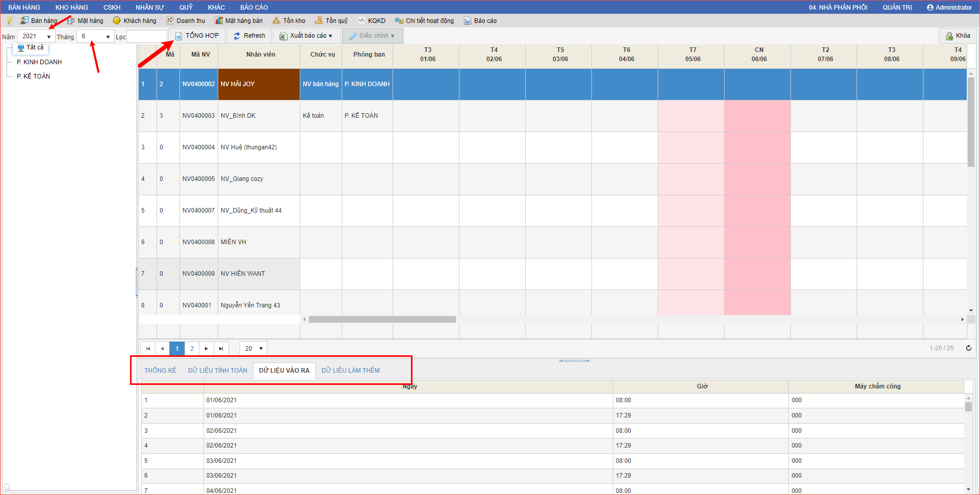
Task: Click the Lọc filter input field
Action: click(x=146, y=37)
